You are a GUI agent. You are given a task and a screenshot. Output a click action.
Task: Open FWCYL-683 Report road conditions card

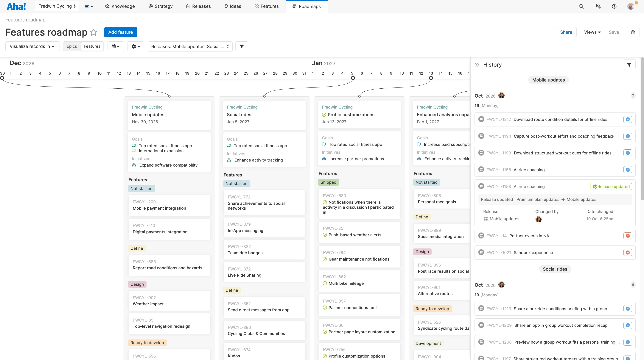(x=169, y=265)
